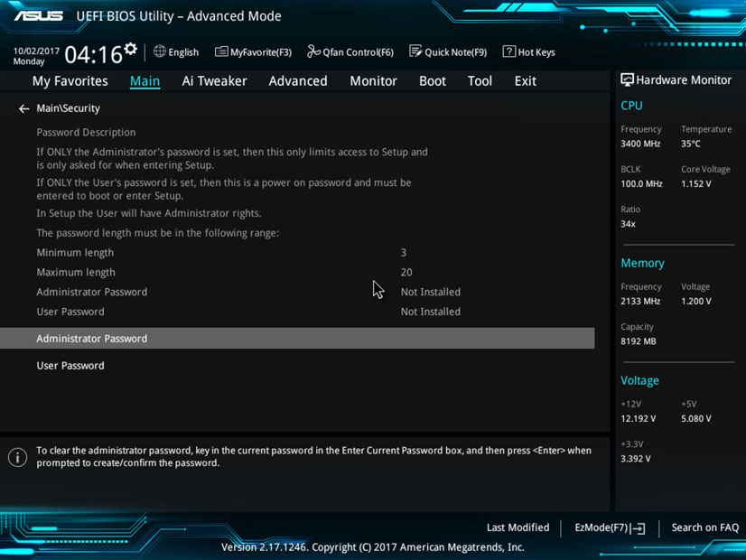This screenshot has height=560, width=746.
Task: Go to the Advanced tab
Action: coord(298,80)
